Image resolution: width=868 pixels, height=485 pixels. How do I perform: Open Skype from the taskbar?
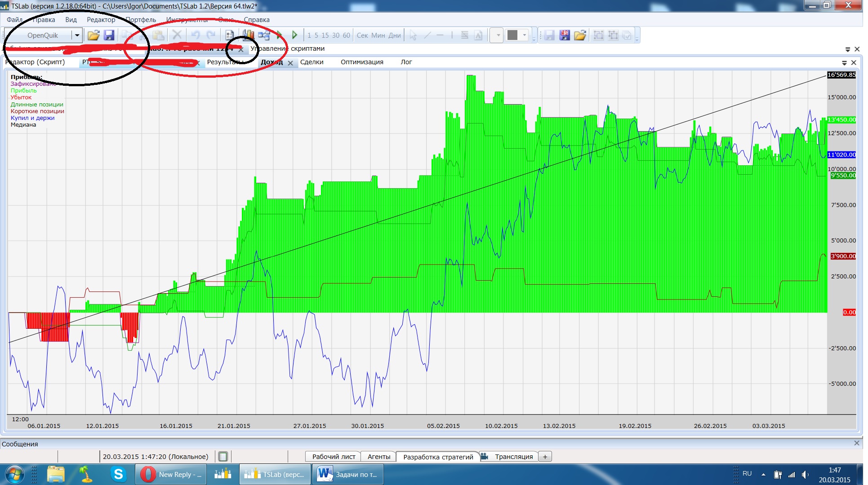tap(119, 474)
